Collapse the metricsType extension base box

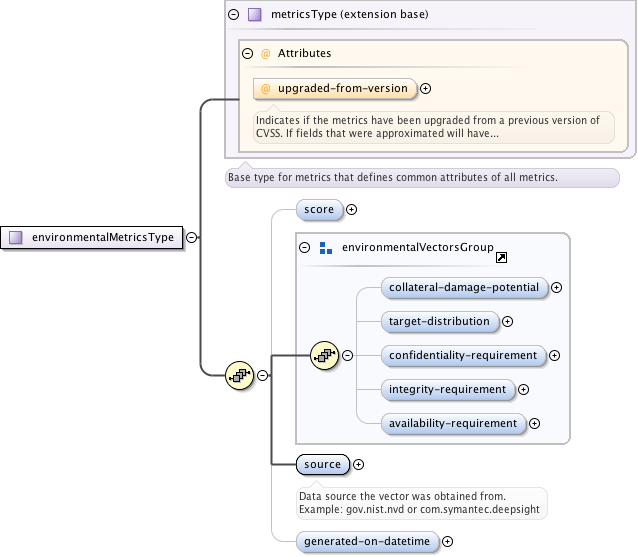click(234, 15)
